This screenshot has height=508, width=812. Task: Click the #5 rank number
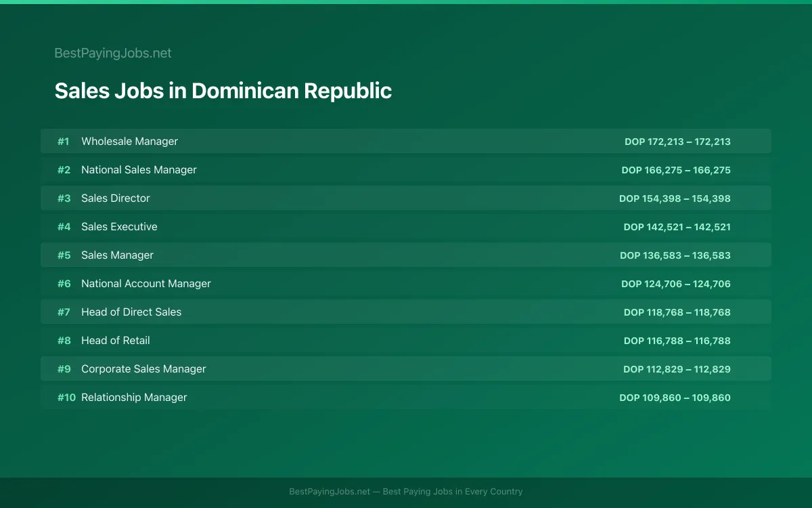(64, 255)
